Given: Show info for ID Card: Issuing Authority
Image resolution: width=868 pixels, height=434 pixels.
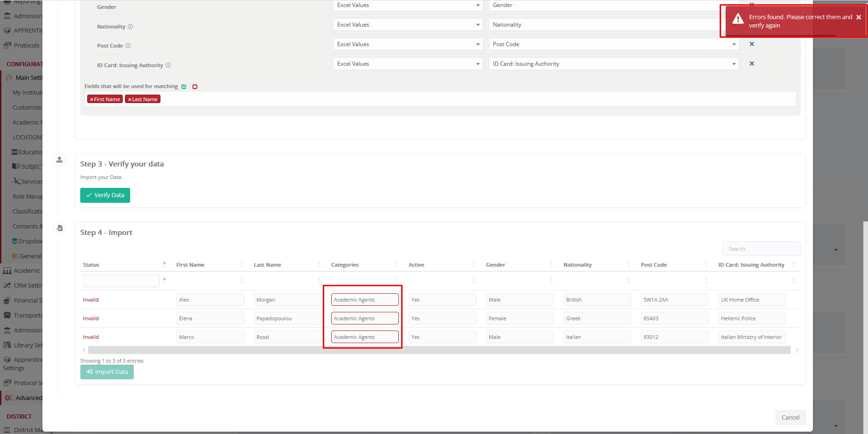Looking at the screenshot, I should point(168,65).
